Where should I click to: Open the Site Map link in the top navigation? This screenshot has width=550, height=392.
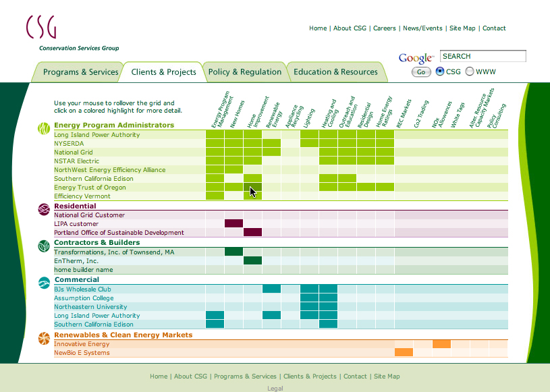tap(462, 28)
